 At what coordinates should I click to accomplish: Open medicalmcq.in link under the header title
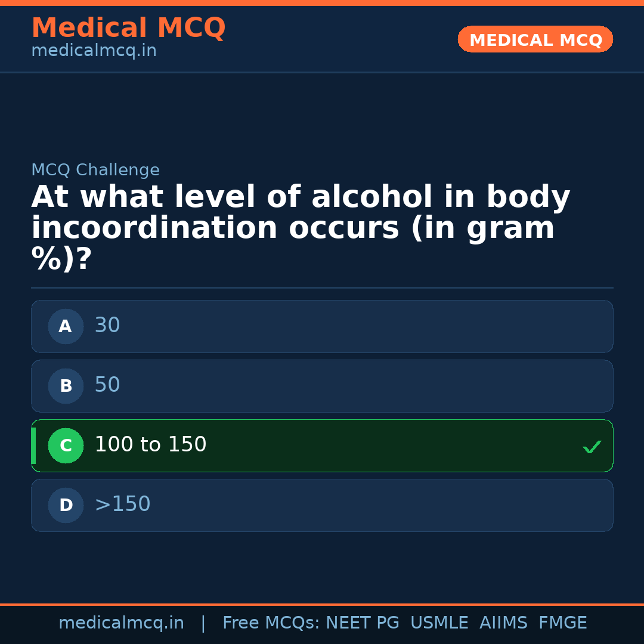(94, 51)
